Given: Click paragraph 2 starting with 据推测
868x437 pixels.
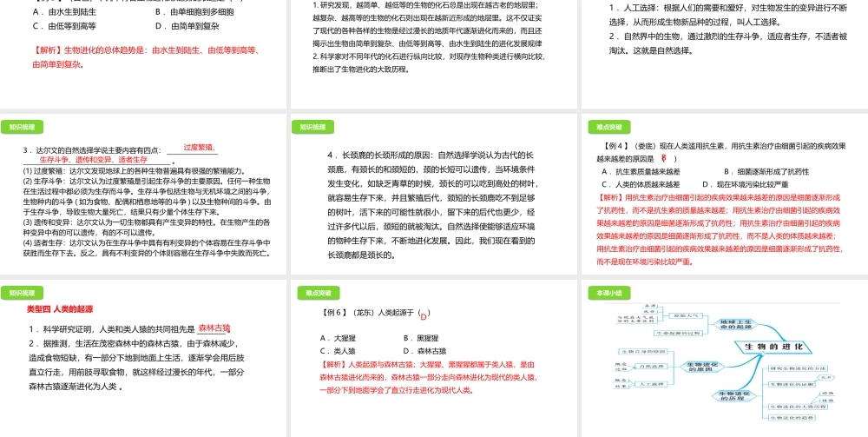Looking at the screenshot, I should click(x=137, y=365).
